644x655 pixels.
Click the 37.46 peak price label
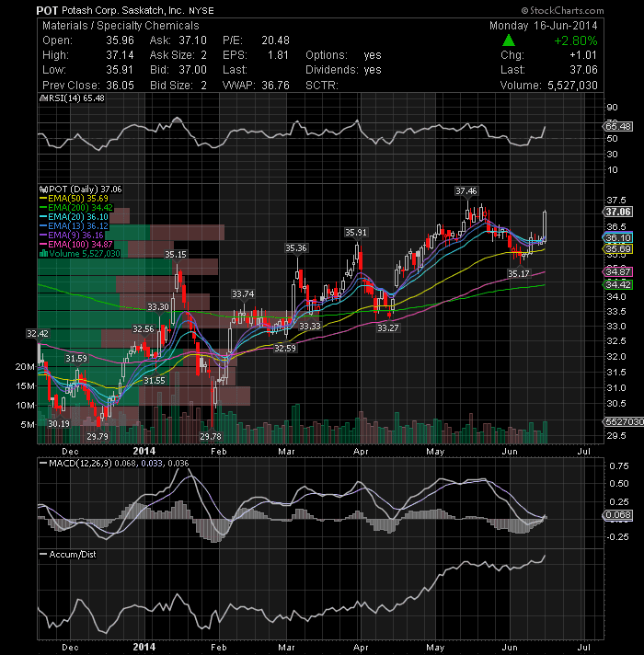tap(466, 191)
